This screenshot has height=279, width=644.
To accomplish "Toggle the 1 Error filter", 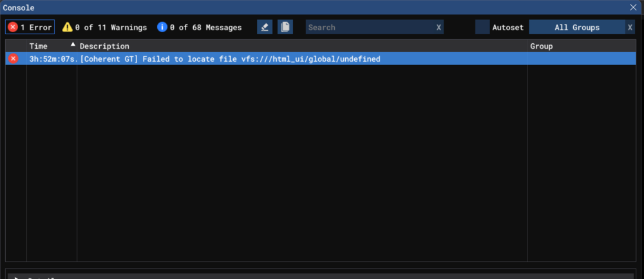I will pyautogui.click(x=30, y=27).
